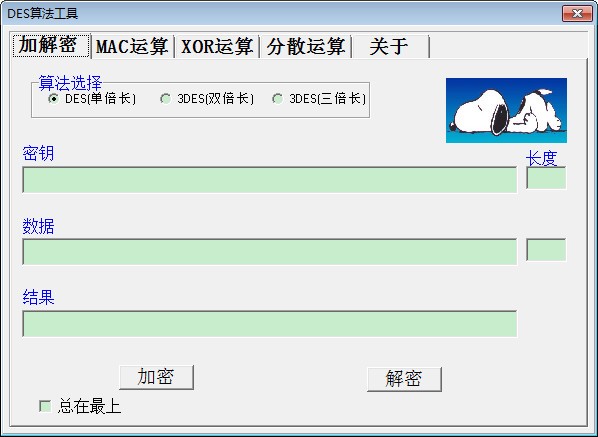The image size is (598, 437).
Task: Close the DES算法工具 window
Action: pyautogui.click(x=577, y=14)
